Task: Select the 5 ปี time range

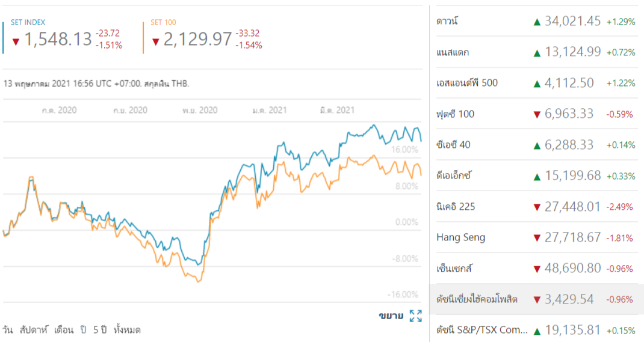Action: tap(99, 330)
